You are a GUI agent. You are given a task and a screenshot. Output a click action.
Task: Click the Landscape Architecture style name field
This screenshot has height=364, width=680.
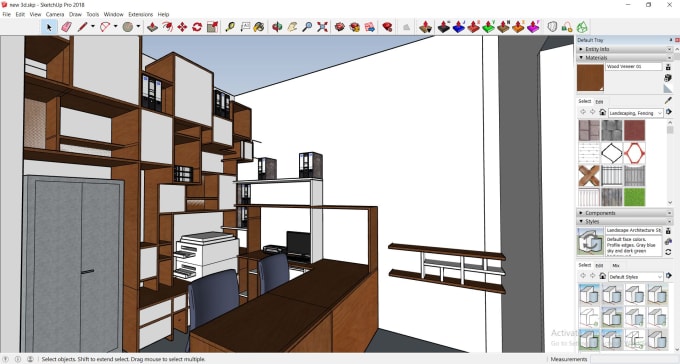pos(634,230)
